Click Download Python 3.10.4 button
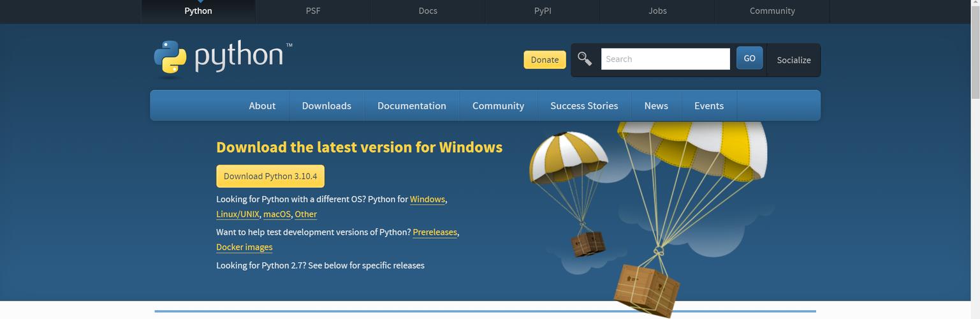Image resolution: width=980 pixels, height=319 pixels. (x=270, y=176)
